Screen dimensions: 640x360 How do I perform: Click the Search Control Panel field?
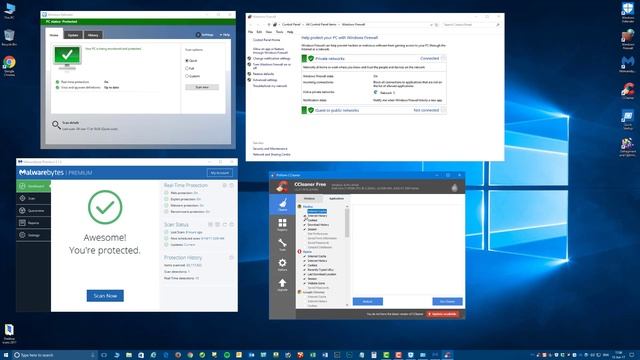[x=471, y=25]
